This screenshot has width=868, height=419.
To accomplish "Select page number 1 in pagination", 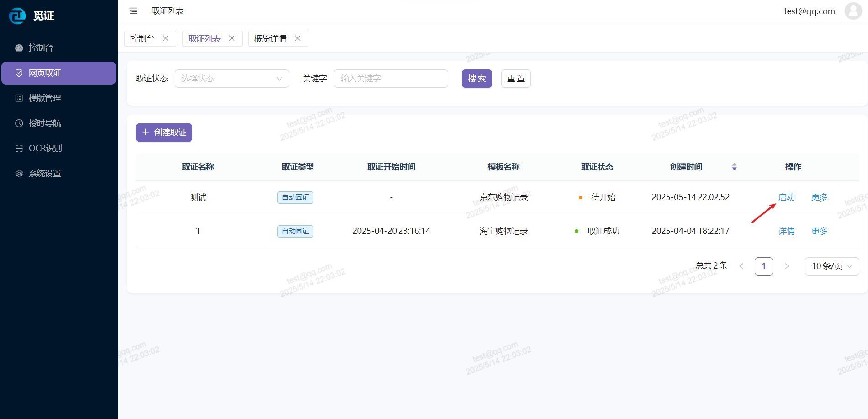I will click(763, 266).
